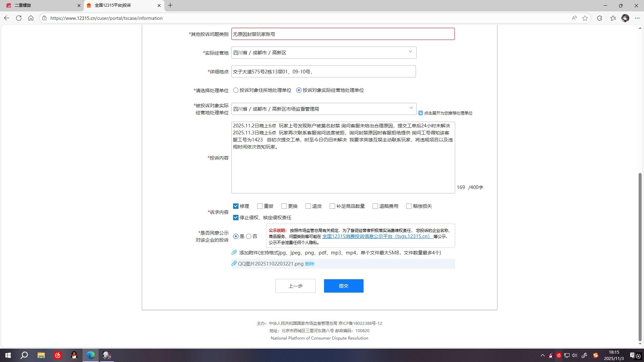Open browser extensions icon

599,18
